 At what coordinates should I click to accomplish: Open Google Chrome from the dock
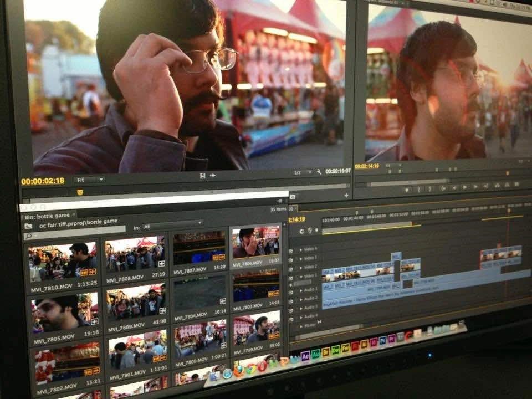[x=251, y=369]
